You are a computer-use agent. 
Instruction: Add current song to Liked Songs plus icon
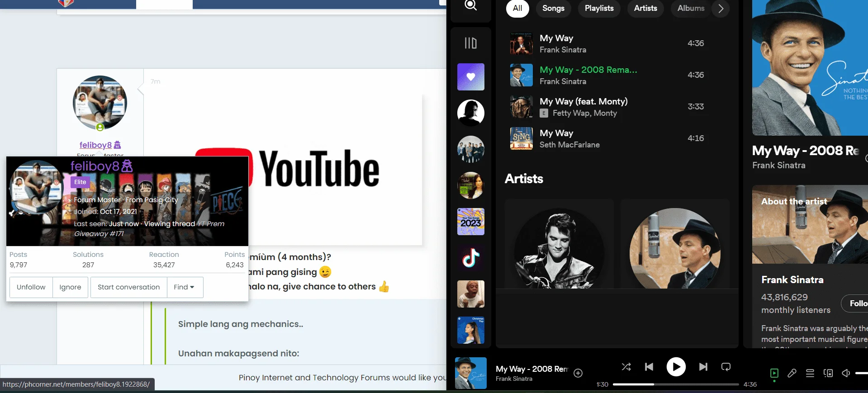578,373
